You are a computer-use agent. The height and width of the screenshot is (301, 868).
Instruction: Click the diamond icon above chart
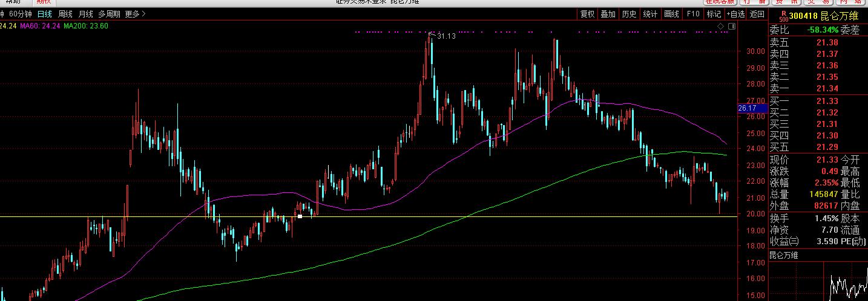click(x=720, y=27)
